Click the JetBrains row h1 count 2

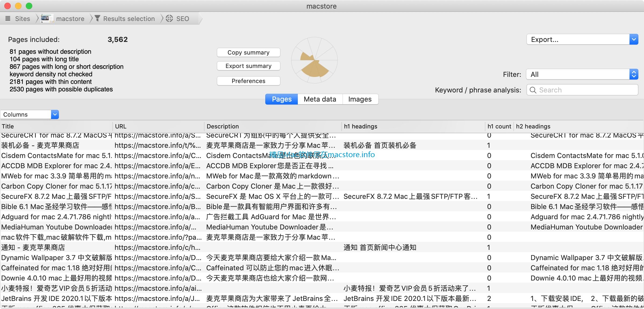[489, 299]
